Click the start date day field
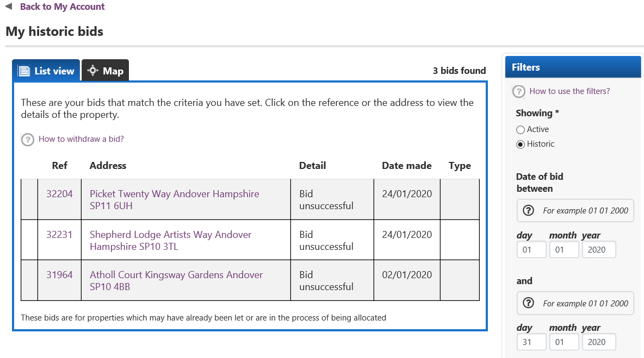The image size is (644, 358). pyautogui.click(x=531, y=250)
